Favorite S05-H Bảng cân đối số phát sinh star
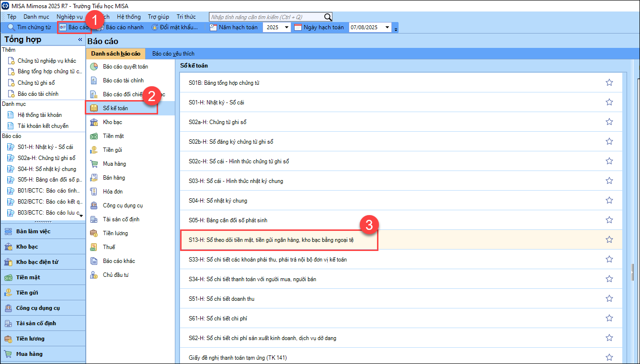 click(609, 220)
